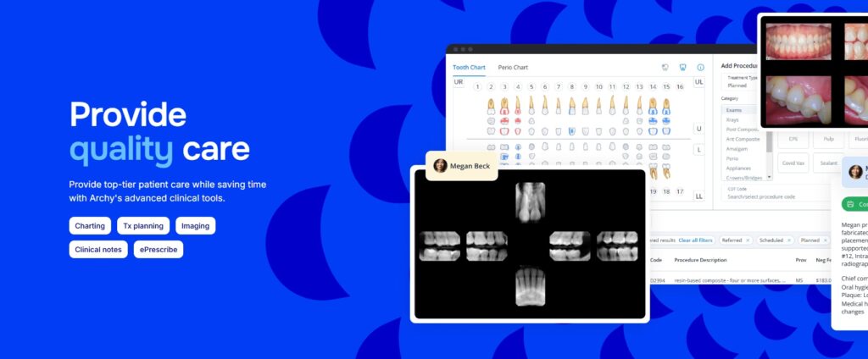Viewport: 868px width, 359px height.
Task: Choose Ant Composite in Category list
Action: point(743,139)
